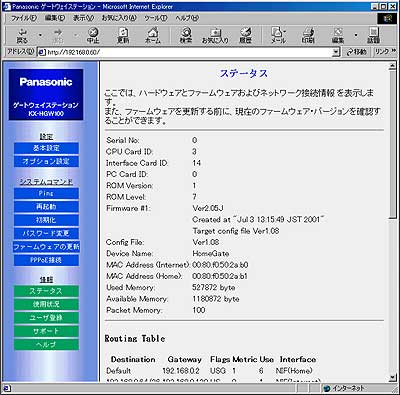Image resolution: width=400 pixels, height=395 pixels.
Task: Click the Ping sidebar button
Action: tap(46, 194)
